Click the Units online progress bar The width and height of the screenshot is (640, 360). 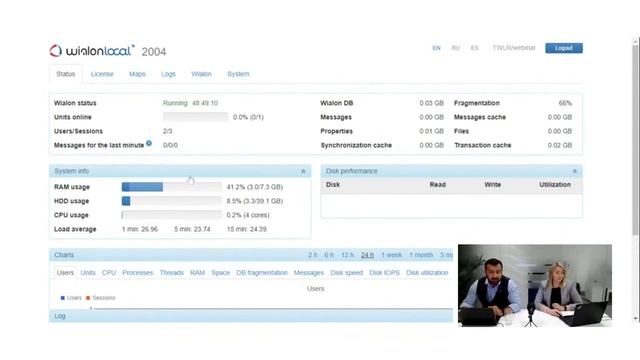(x=196, y=117)
